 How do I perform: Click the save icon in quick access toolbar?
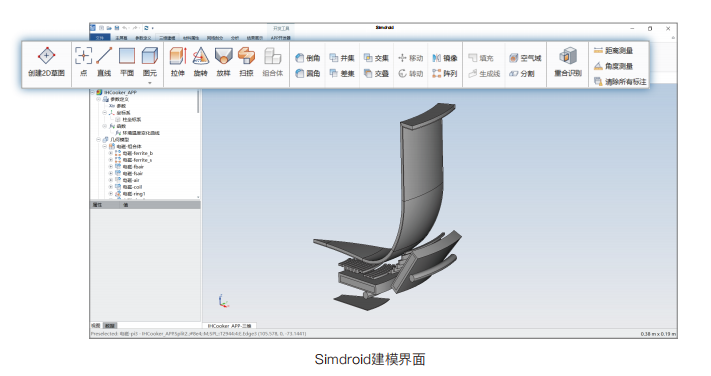point(117,28)
